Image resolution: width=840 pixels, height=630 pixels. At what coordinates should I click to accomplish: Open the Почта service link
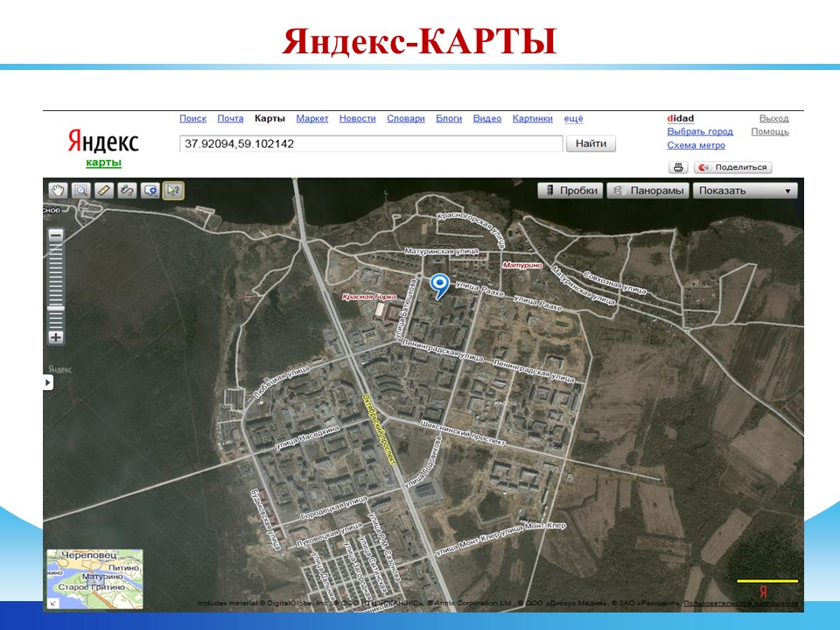coord(230,118)
